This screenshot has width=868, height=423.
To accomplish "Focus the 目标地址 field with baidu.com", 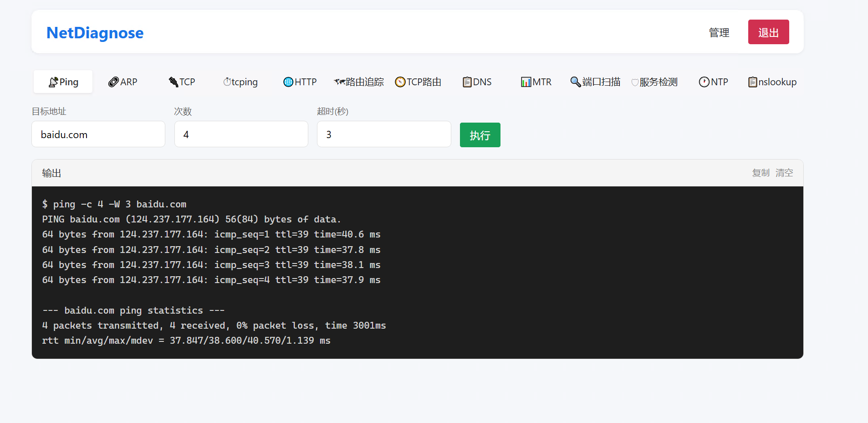I will [98, 134].
